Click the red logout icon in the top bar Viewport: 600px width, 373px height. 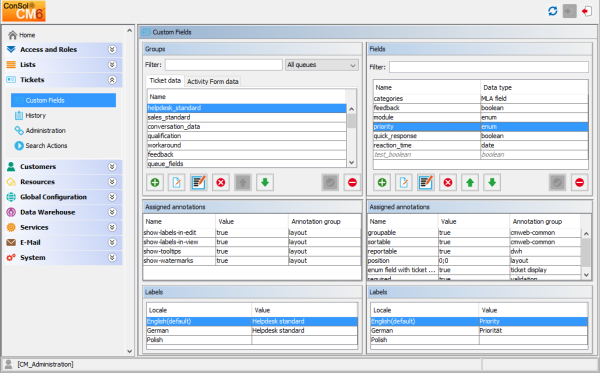pyautogui.click(x=586, y=11)
